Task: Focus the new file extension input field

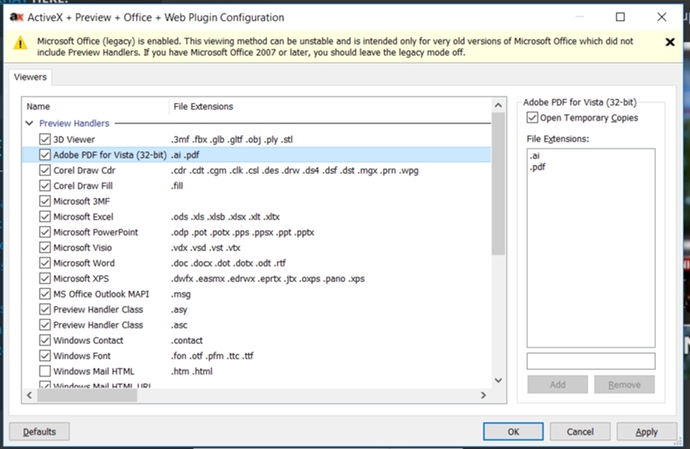Action: pyautogui.click(x=591, y=361)
